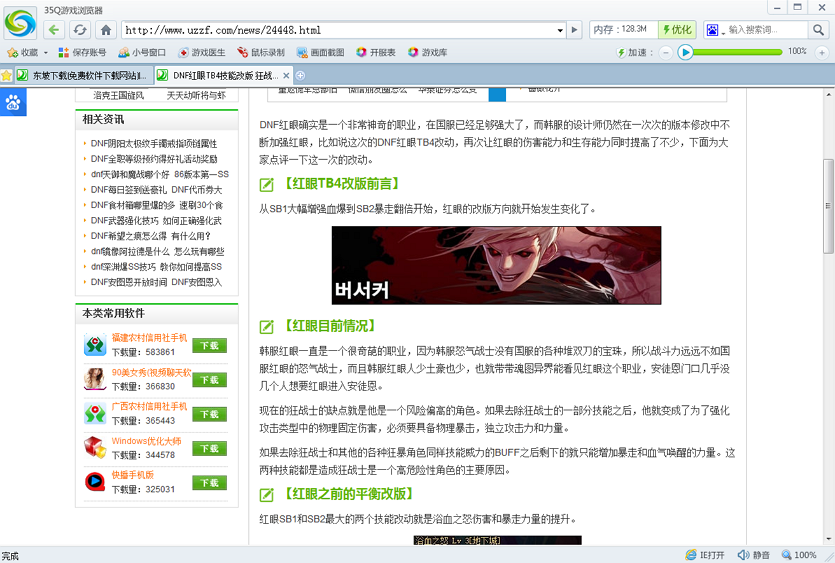Adjust the green acceleration slider

coord(738,52)
